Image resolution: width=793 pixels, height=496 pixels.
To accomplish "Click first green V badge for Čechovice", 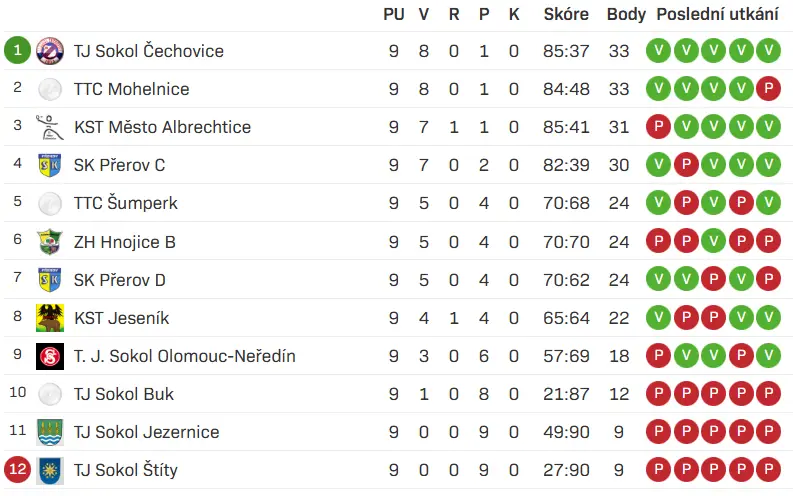I will (658, 51).
